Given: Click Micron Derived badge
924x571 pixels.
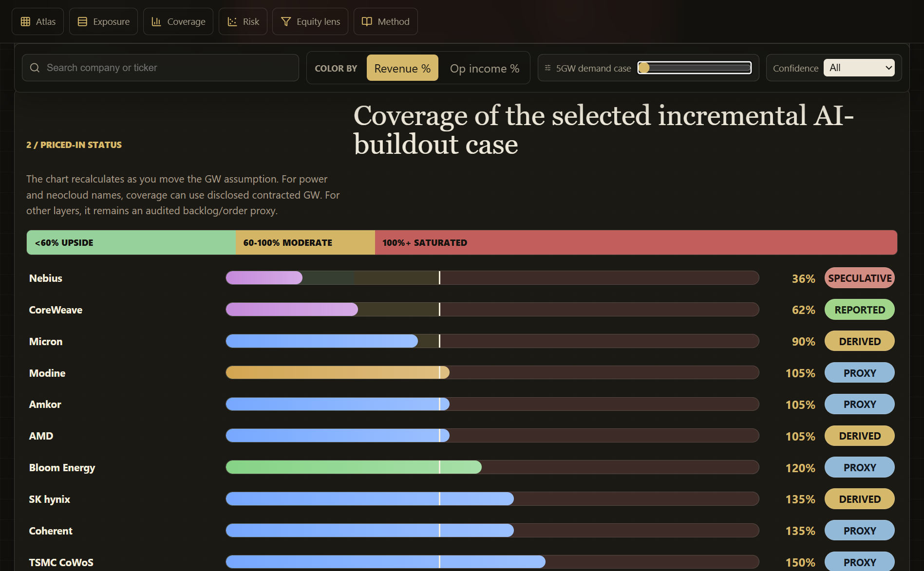Looking at the screenshot, I should point(860,341).
